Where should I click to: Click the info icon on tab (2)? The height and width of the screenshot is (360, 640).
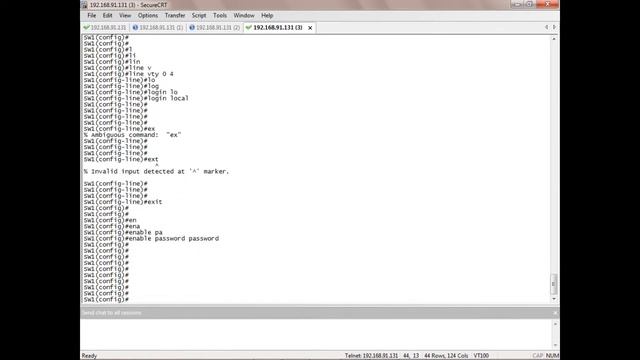pos(192,28)
